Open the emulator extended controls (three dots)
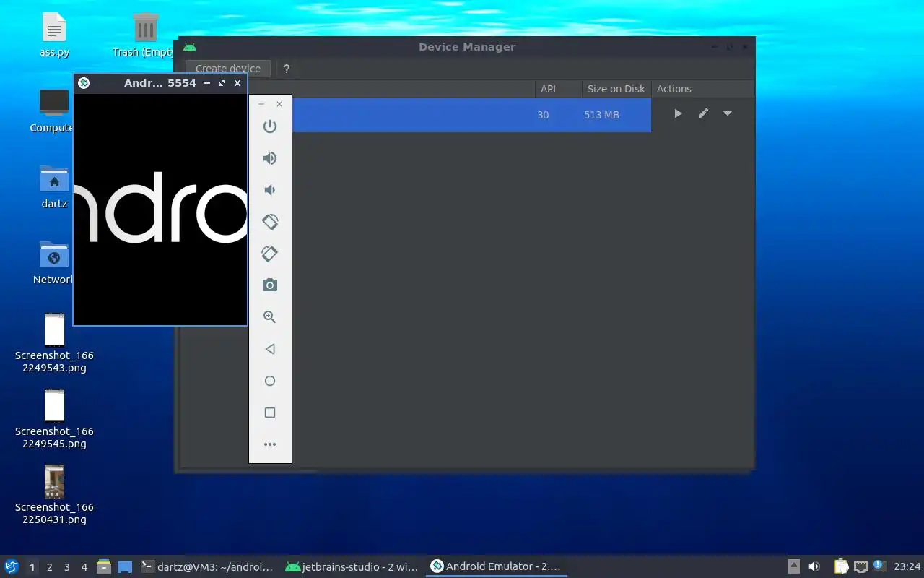 [270, 444]
